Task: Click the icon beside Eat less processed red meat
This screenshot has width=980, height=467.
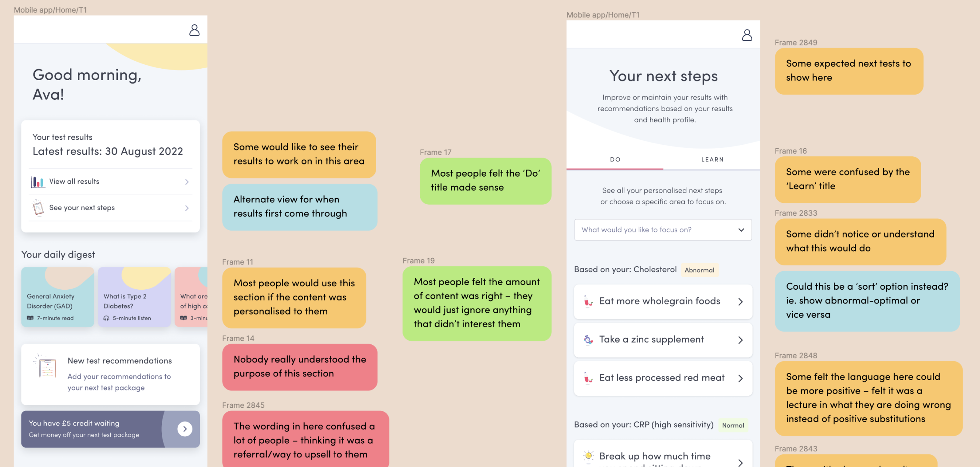Action: (x=589, y=378)
